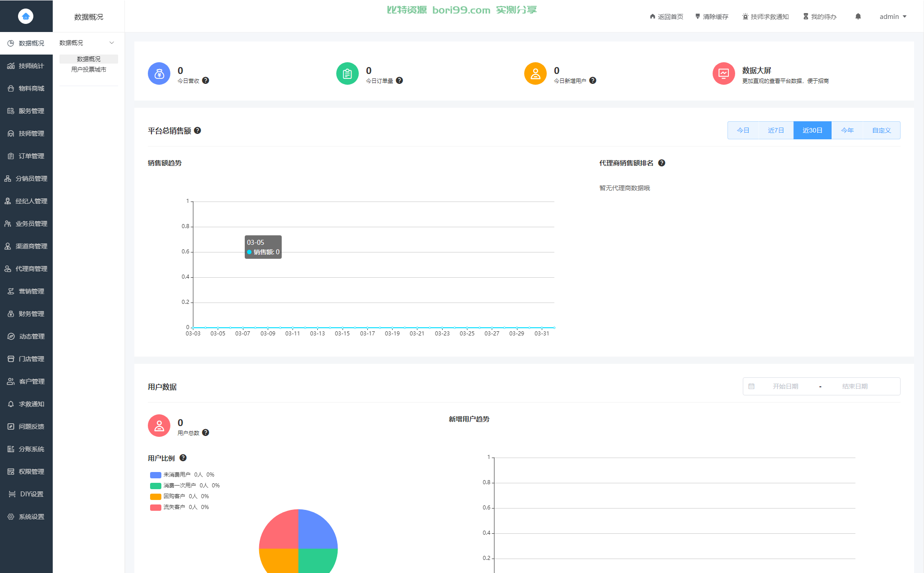
Task: Click help icon next to 用户总数
Action: pyautogui.click(x=206, y=432)
